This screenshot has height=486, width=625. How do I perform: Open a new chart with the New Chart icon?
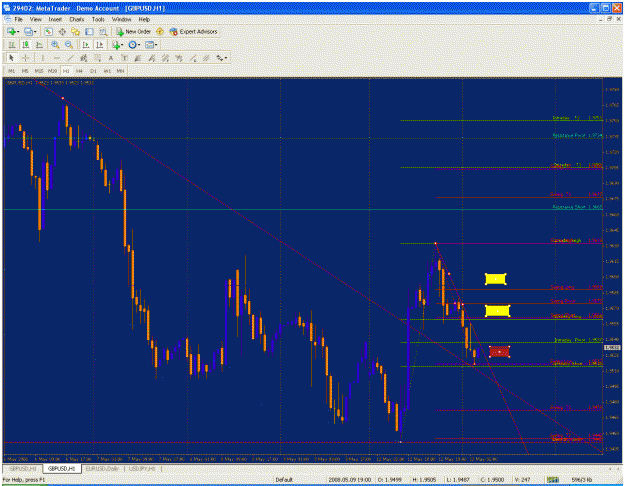[x=11, y=31]
